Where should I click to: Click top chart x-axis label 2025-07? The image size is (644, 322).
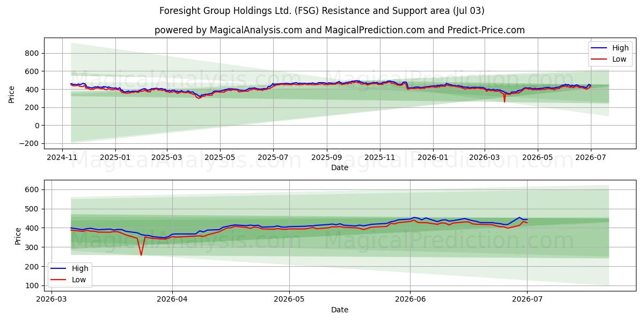click(x=273, y=157)
